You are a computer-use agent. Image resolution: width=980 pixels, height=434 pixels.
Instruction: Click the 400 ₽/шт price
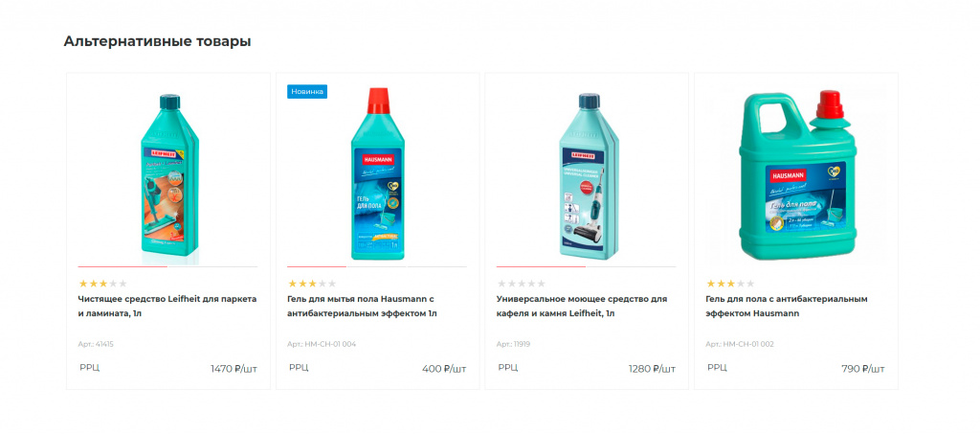[444, 369]
